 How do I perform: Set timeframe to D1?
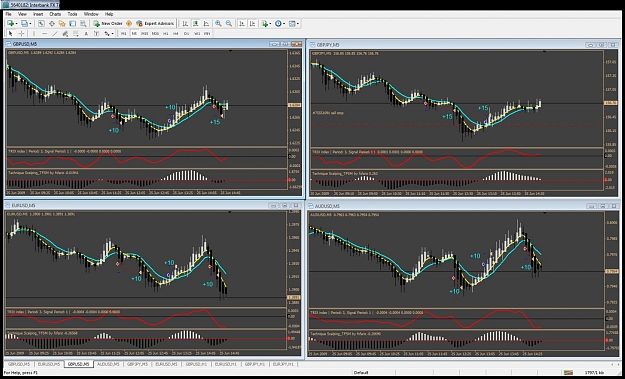[x=186, y=34]
